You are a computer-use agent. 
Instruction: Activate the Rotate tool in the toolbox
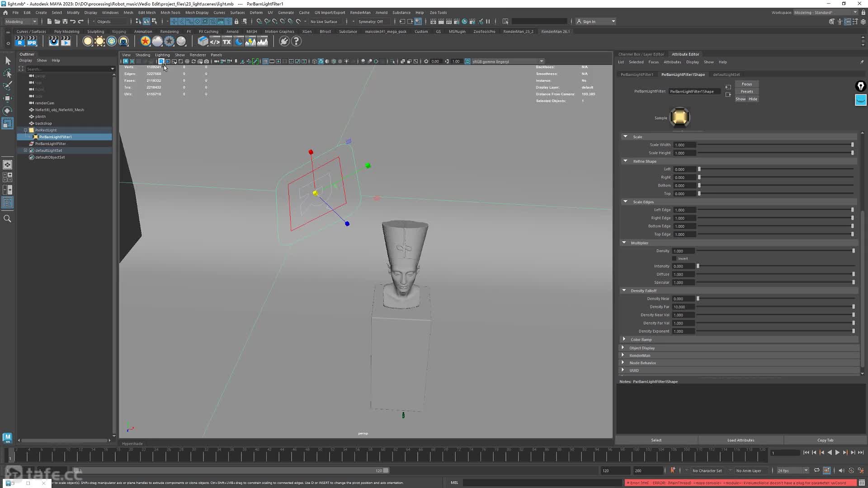[x=8, y=111]
